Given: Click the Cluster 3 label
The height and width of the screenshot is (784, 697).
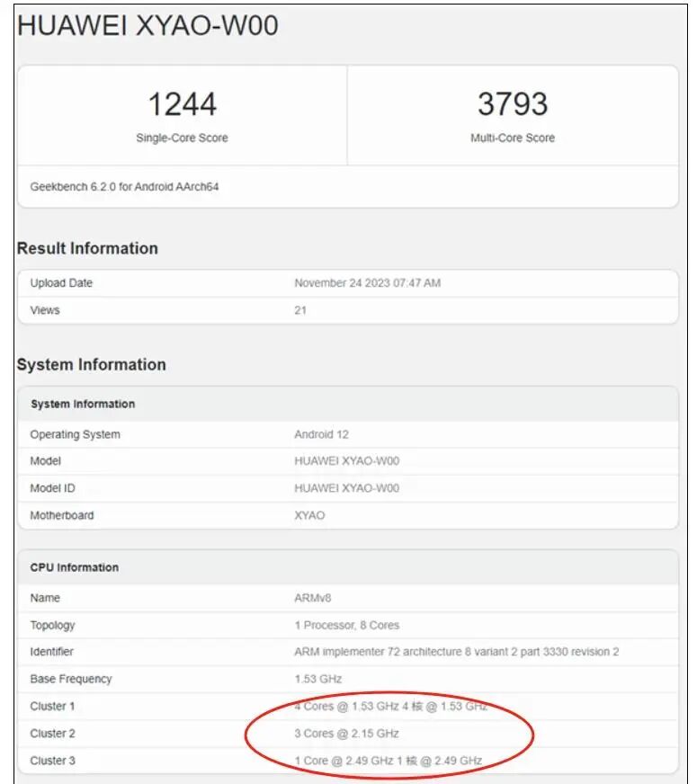Looking at the screenshot, I should [x=52, y=761].
